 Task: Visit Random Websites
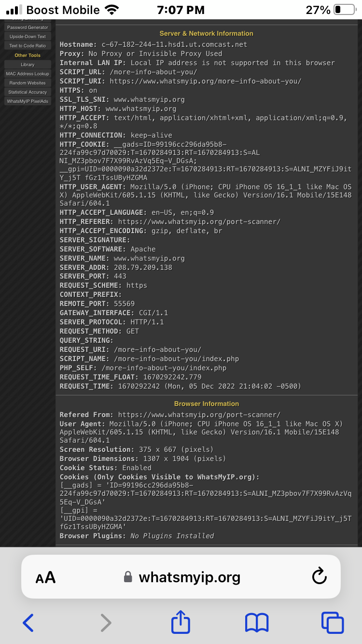click(27, 83)
